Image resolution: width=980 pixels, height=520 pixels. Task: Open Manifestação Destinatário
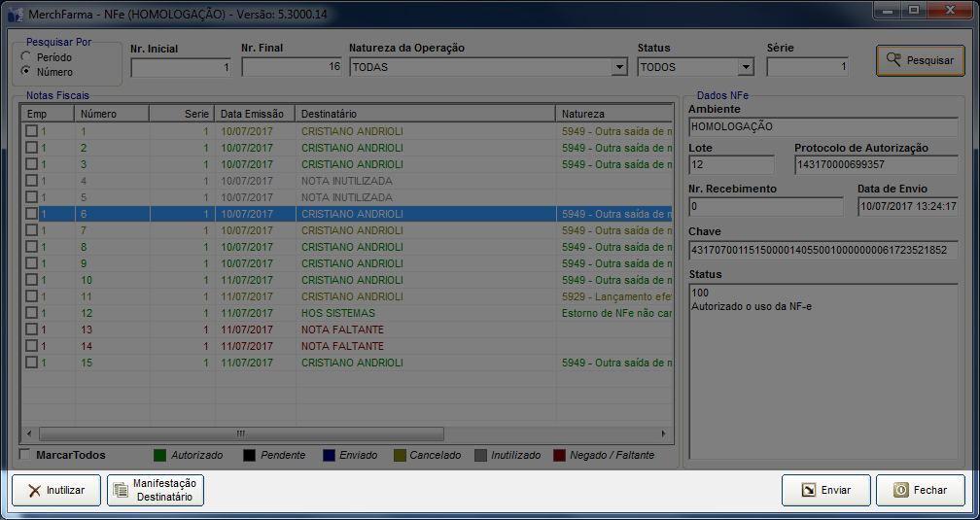[x=156, y=490]
